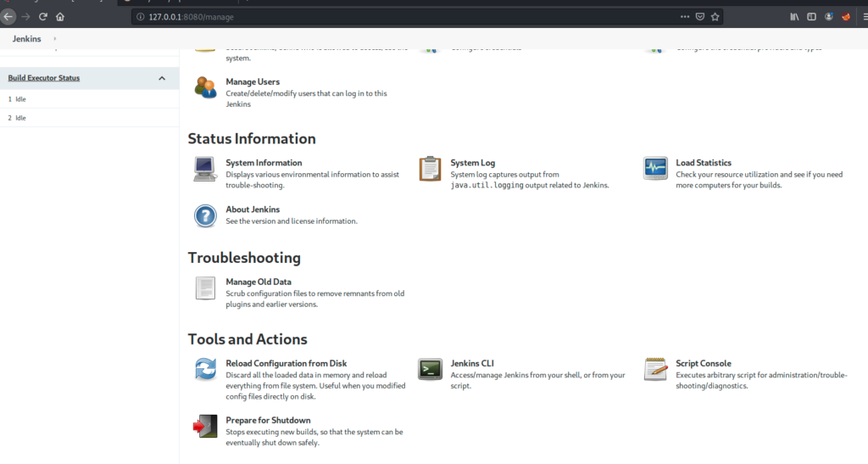This screenshot has height=464, width=868.
Task: Reload the page with browser refresh icon
Action: tap(42, 17)
